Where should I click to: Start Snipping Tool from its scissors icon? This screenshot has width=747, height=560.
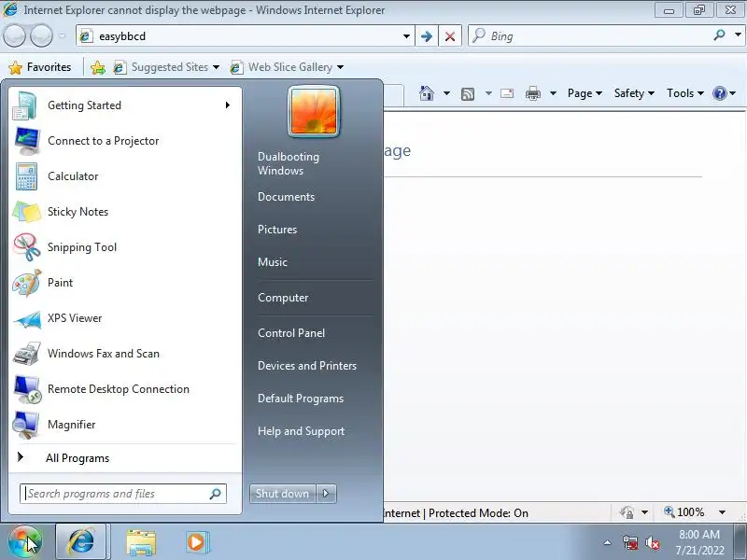point(27,247)
